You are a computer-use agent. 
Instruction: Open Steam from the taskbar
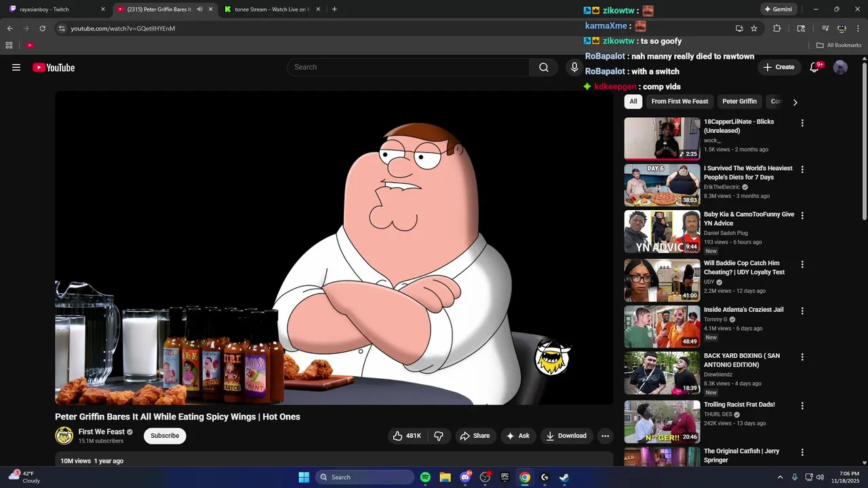564,477
